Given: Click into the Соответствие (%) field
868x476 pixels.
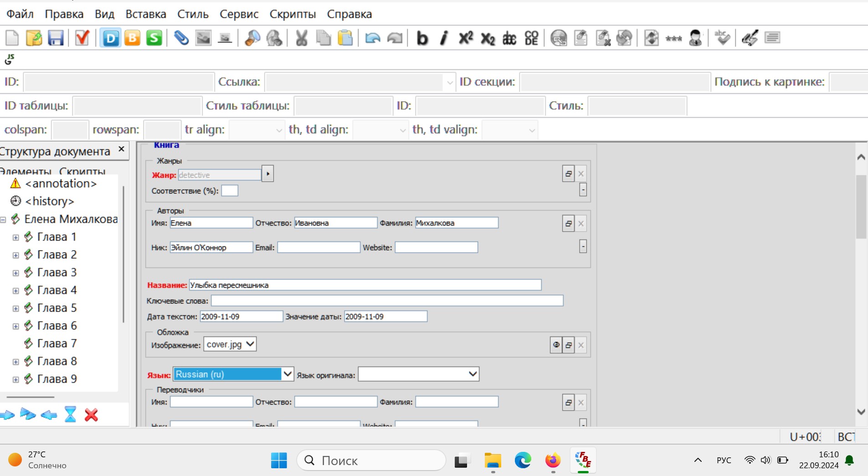Looking at the screenshot, I should pyautogui.click(x=230, y=191).
